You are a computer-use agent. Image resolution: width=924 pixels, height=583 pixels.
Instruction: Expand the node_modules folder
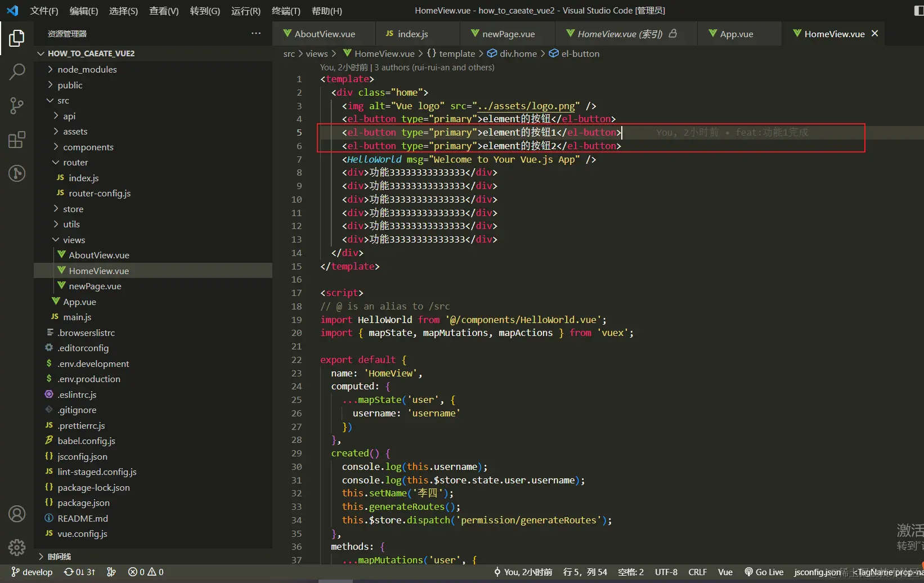coord(87,69)
